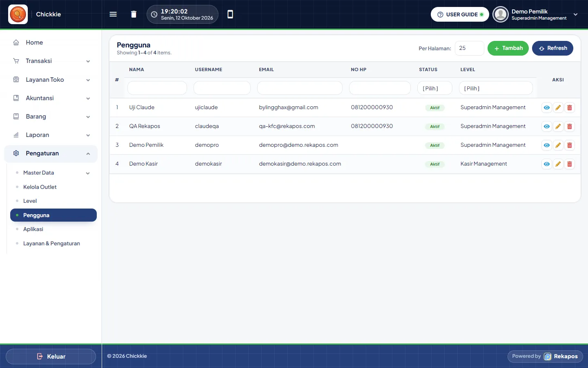
Task: Click the Chickkie logo icon
Action: 18,14
